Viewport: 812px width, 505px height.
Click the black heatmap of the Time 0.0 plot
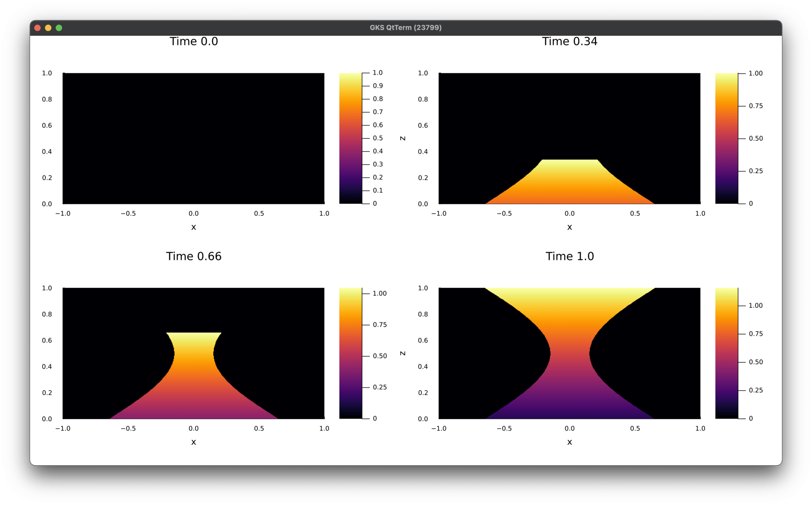pos(194,138)
